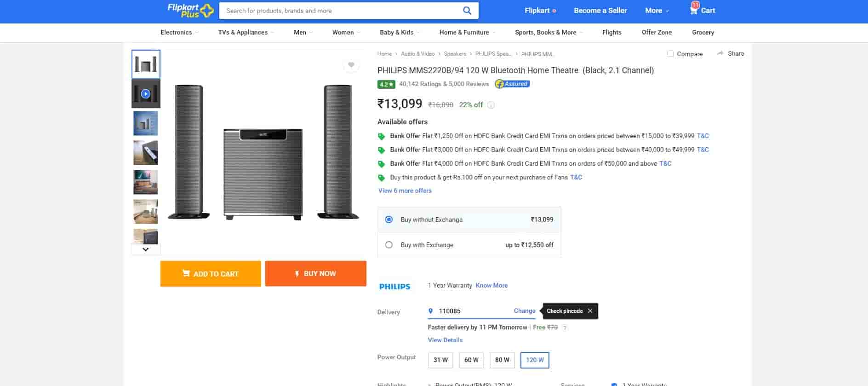Screen dimensions: 868x386
Task: Click the Share arrow icon
Action: pyautogui.click(x=720, y=53)
